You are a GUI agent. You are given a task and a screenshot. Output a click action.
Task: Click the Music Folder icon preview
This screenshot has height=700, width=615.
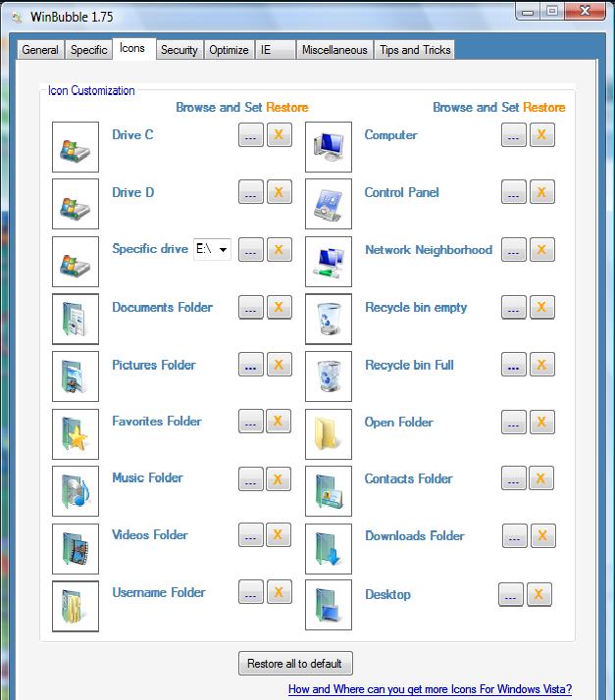point(76,491)
